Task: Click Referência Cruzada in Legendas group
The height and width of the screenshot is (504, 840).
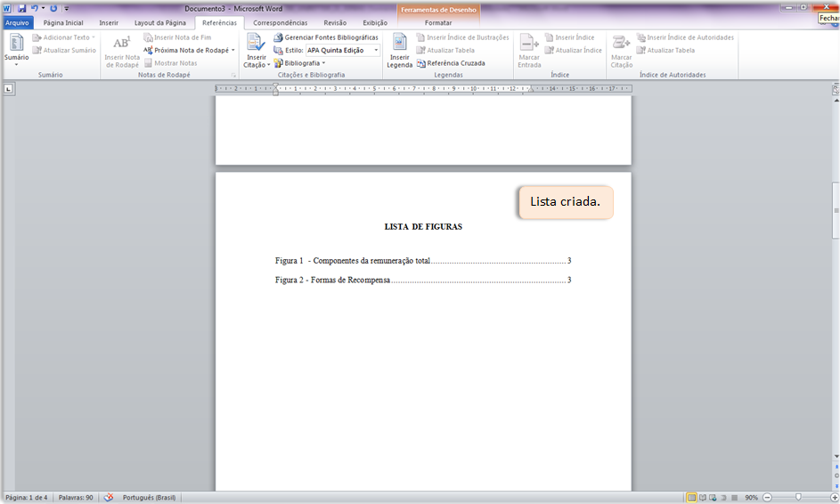Action: 451,63
